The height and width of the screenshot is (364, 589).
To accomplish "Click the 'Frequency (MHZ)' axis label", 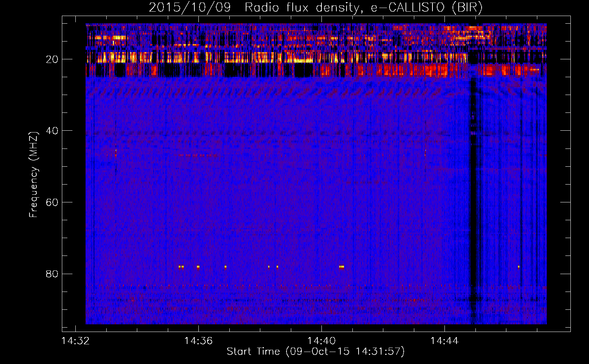I will [x=33, y=174].
